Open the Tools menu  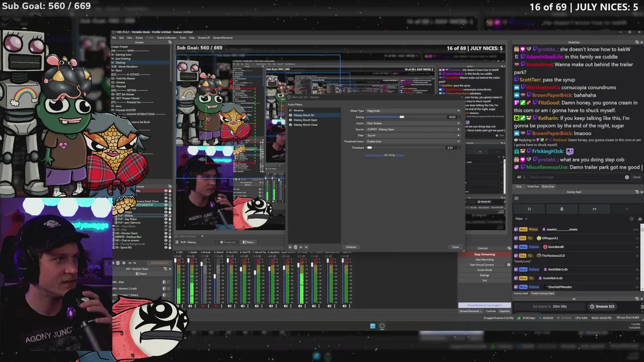coord(183,38)
